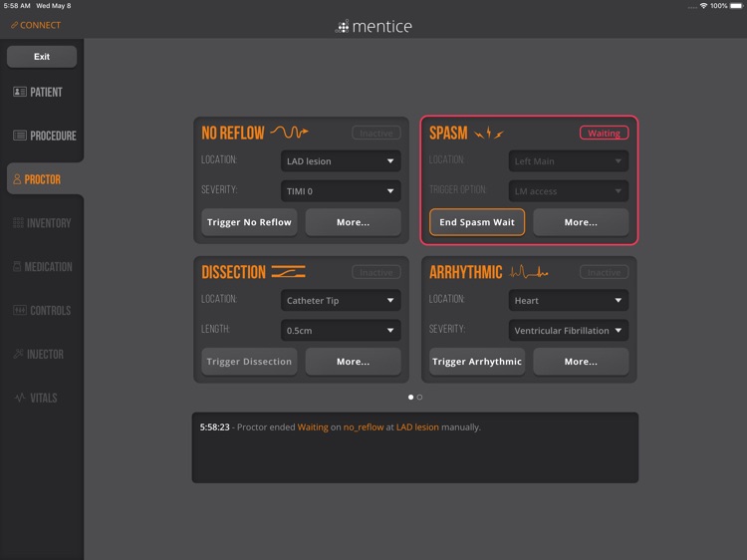The width and height of the screenshot is (747, 560).
Task: Open More options for Arrhythmic
Action: 581,362
